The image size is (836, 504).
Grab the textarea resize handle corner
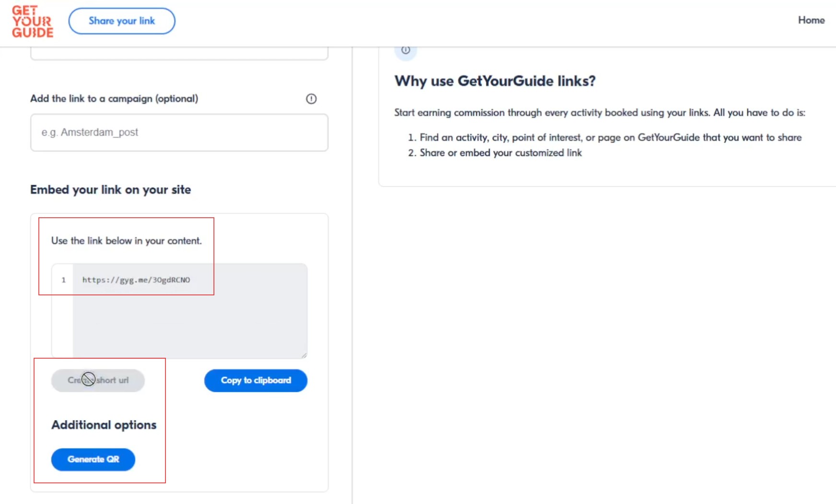click(x=304, y=355)
